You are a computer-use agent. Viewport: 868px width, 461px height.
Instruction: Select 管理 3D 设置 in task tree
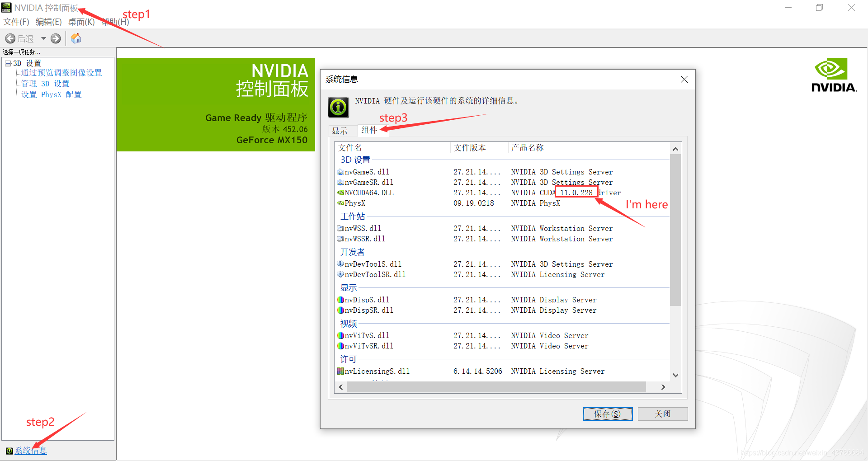45,84
